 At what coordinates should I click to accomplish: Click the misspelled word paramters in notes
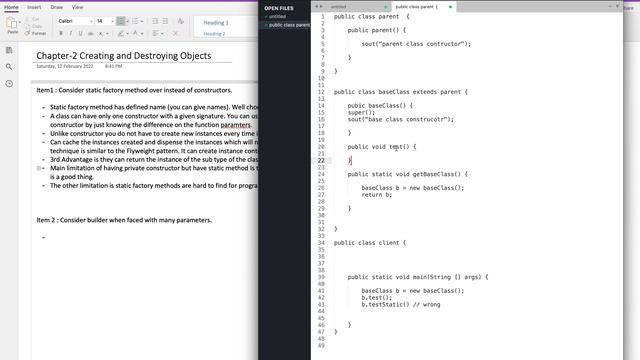coord(236,125)
